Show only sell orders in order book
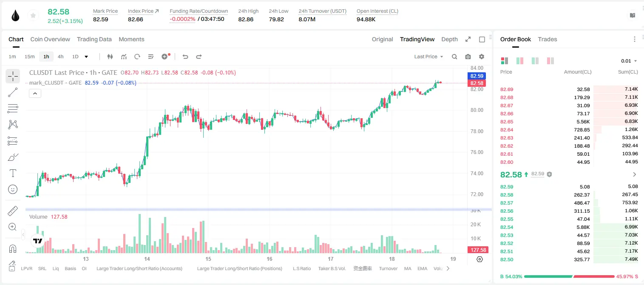This screenshot has height=285, width=644. [x=550, y=61]
